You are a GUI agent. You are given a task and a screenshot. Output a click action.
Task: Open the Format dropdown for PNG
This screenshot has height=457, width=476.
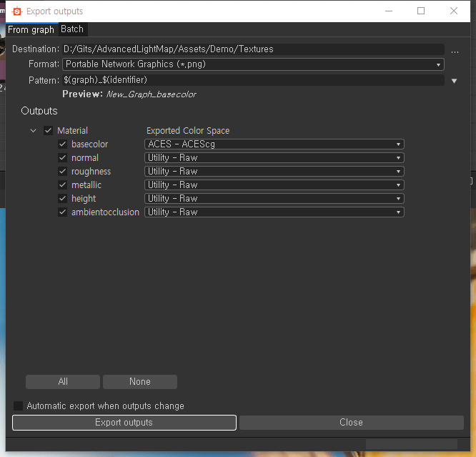[x=253, y=64]
